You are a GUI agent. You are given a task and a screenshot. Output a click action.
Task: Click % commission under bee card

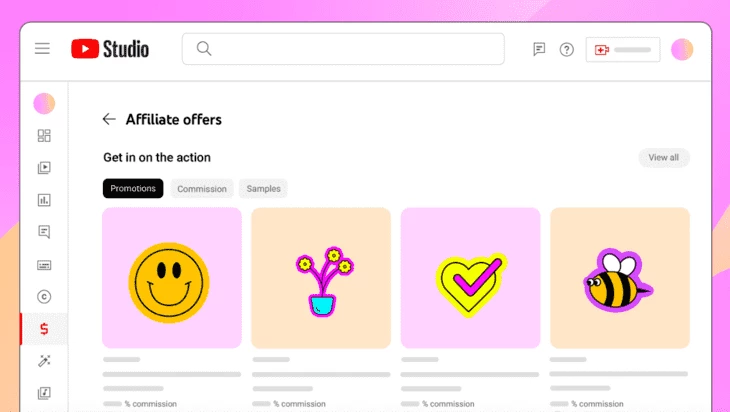click(x=597, y=404)
